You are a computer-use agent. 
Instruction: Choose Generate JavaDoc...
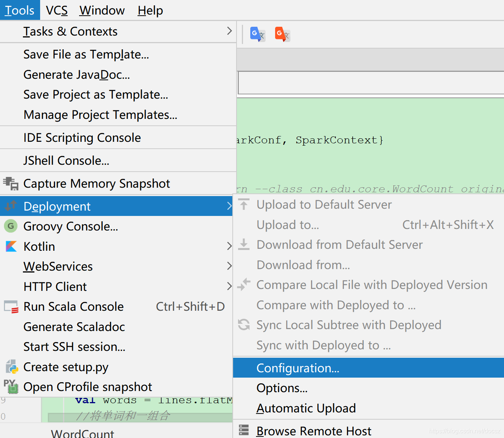(x=118, y=75)
